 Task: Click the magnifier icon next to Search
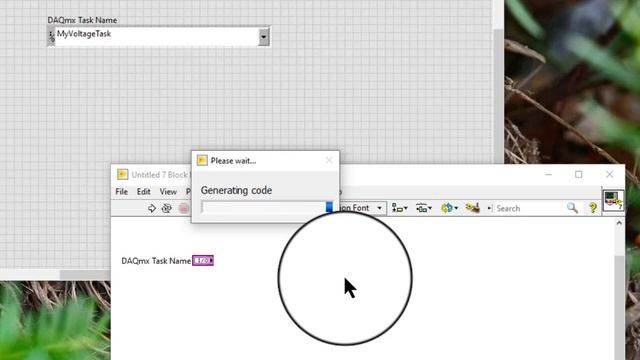coord(572,208)
